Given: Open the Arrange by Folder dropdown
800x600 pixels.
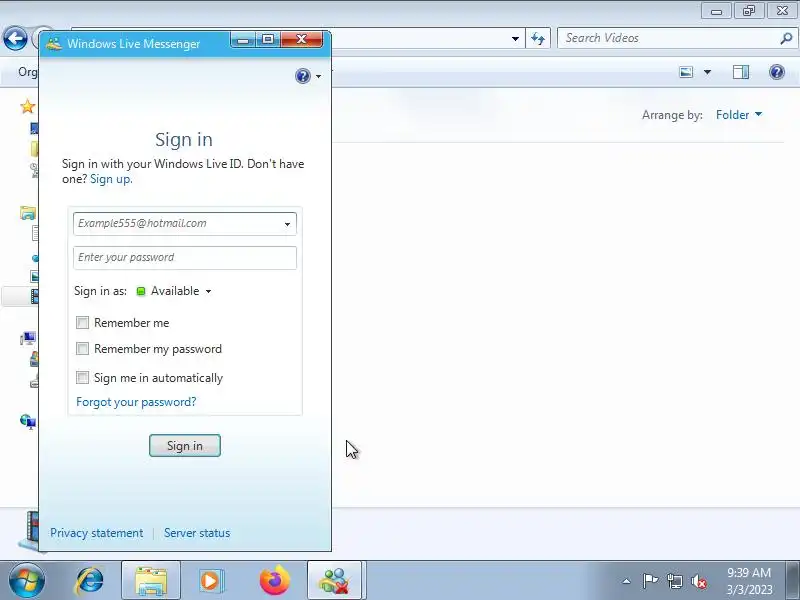Looking at the screenshot, I should 739,115.
